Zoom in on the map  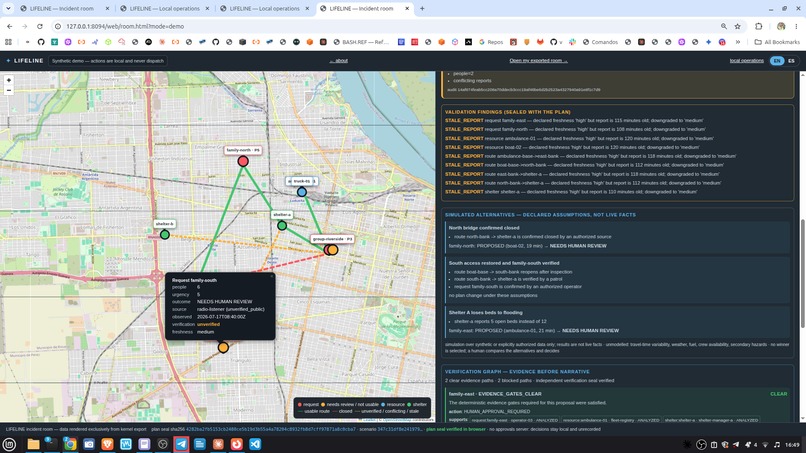(x=9, y=80)
